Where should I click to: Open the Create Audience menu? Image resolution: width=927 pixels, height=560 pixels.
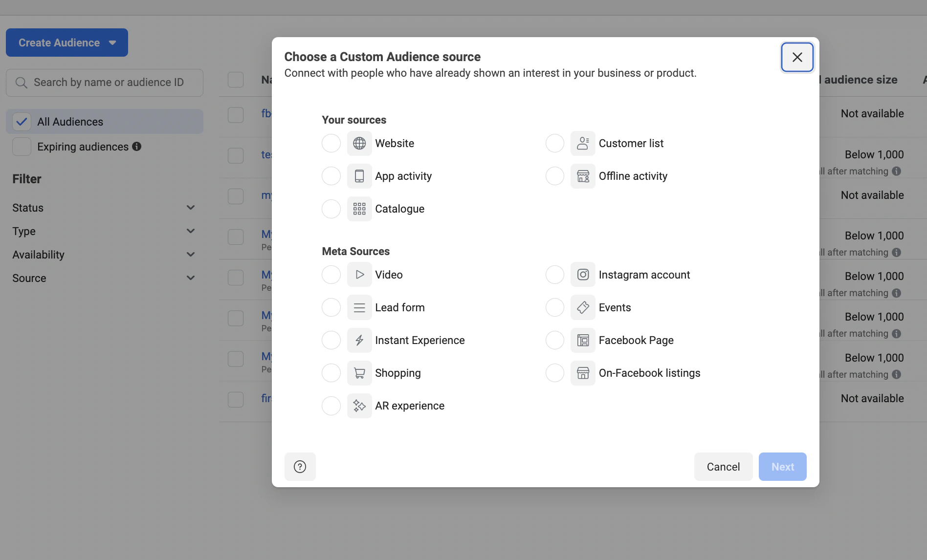[x=66, y=43]
